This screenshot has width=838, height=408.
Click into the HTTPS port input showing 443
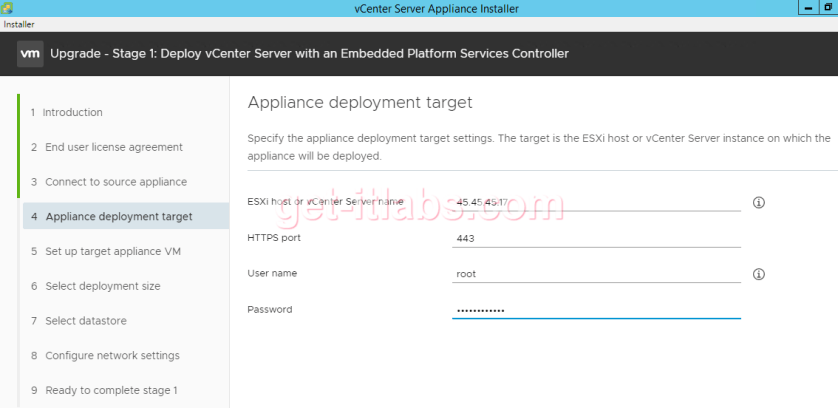pos(596,238)
